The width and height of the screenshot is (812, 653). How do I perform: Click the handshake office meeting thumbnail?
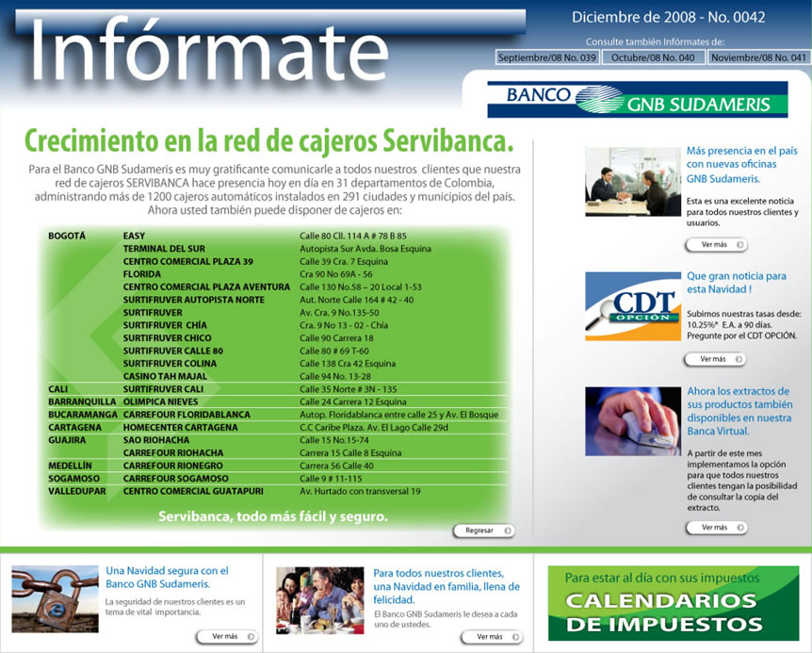633,182
